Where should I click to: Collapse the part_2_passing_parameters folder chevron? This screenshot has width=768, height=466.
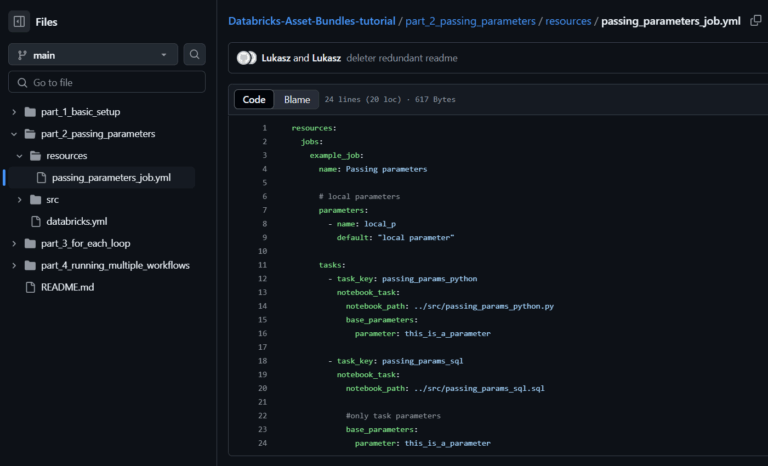click(14, 134)
